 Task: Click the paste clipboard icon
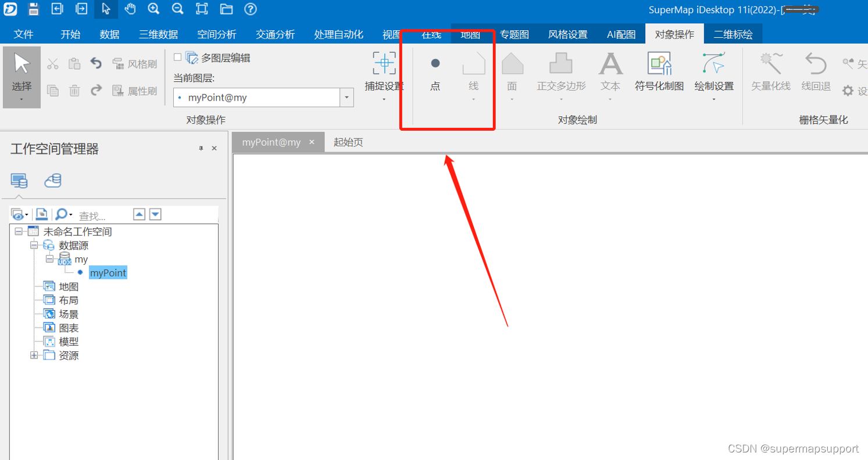click(x=74, y=63)
